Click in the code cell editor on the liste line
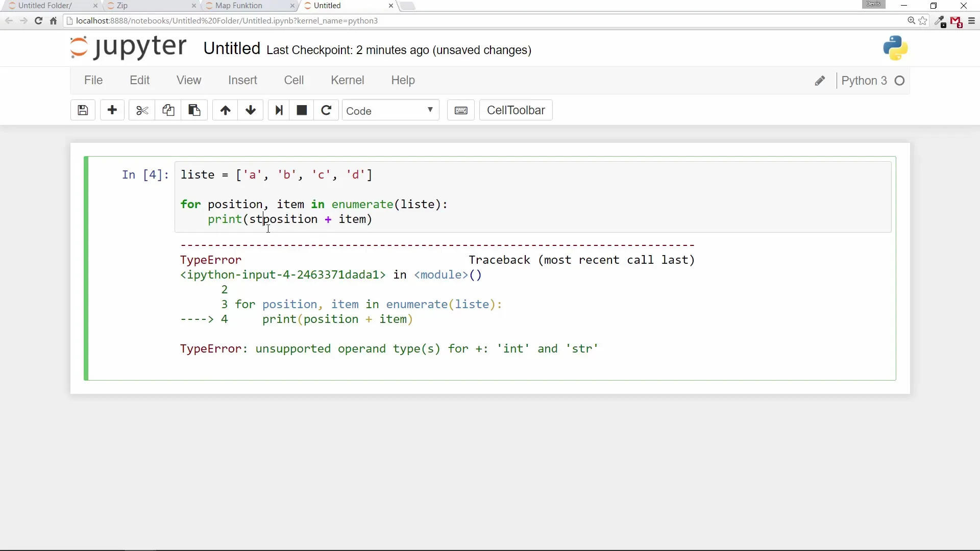Image resolution: width=980 pixels, height=551 pixels. pos(276,175)
